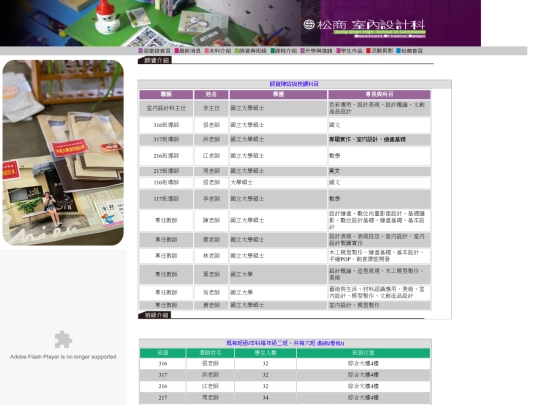Image resolution: width=540 pixels, height=405 pixels.
Task: Open 最新消息 in the navigation bar
Action: (x=188, y=51)
